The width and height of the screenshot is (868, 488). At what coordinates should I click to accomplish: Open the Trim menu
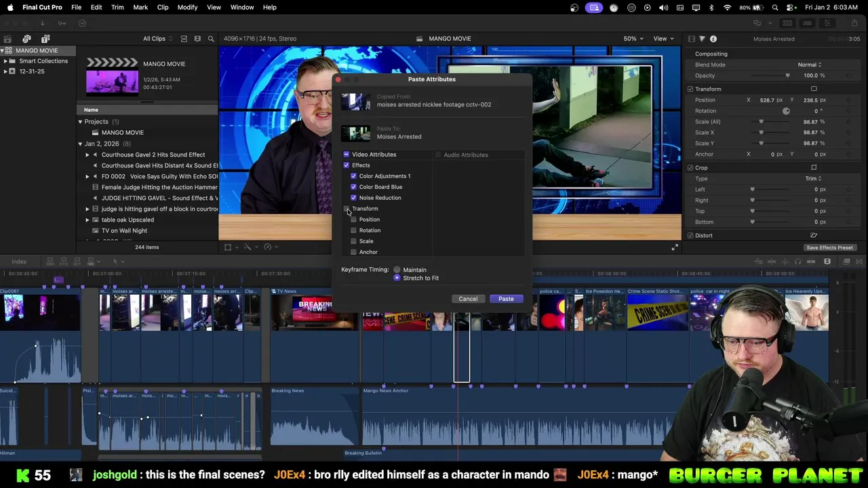[117, 7]
